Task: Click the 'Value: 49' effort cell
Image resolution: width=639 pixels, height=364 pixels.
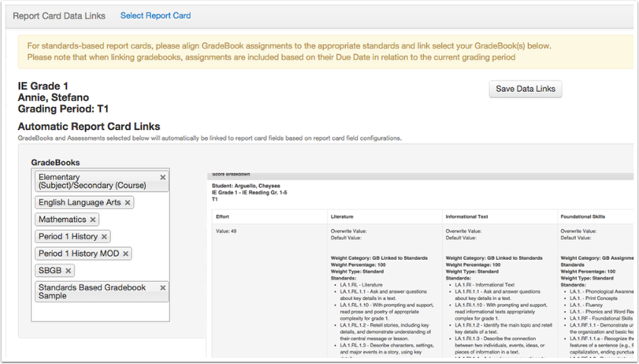Action: [x=226, y=231]
